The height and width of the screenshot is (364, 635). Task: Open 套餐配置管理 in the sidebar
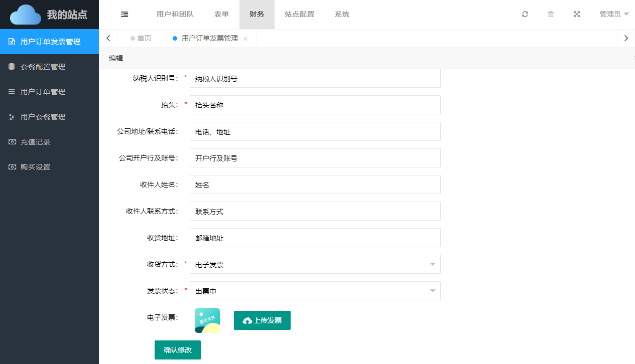[43, 67]
